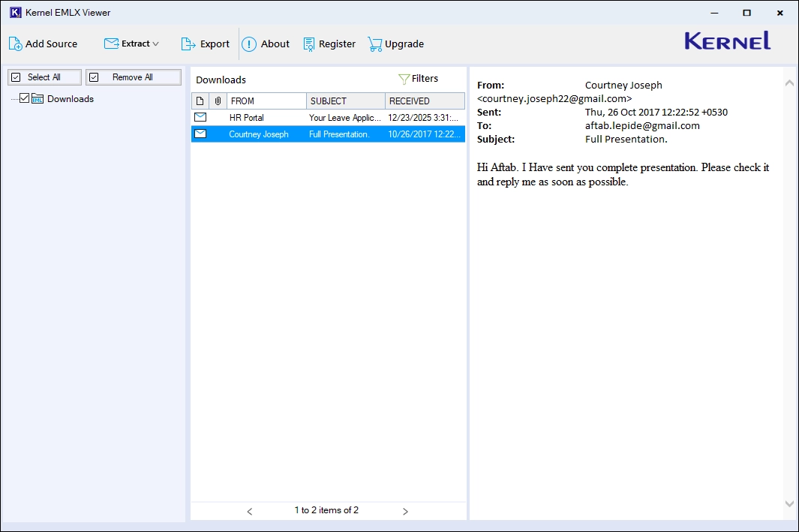This screenshot has width=799, height=532.
Task: Click the 12/23/2025 received date cell
Action: click(x=423, y=118)
